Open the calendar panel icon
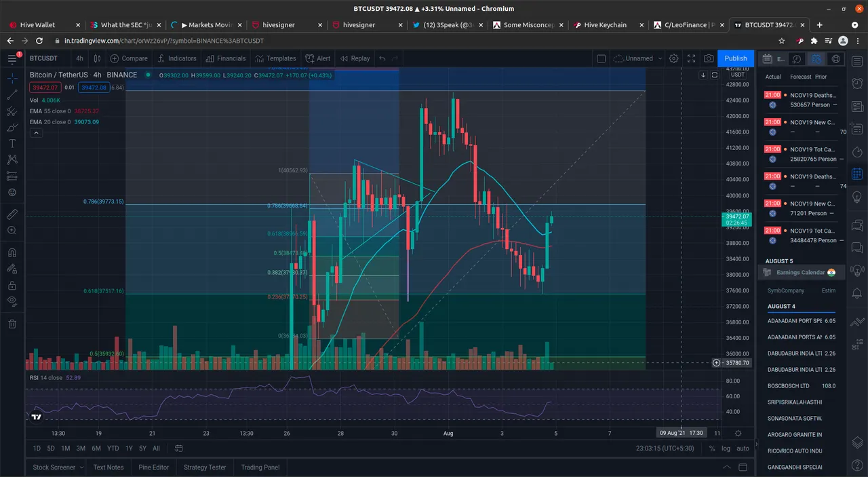This screenshot has width=868, height=477. pos(857,174)
